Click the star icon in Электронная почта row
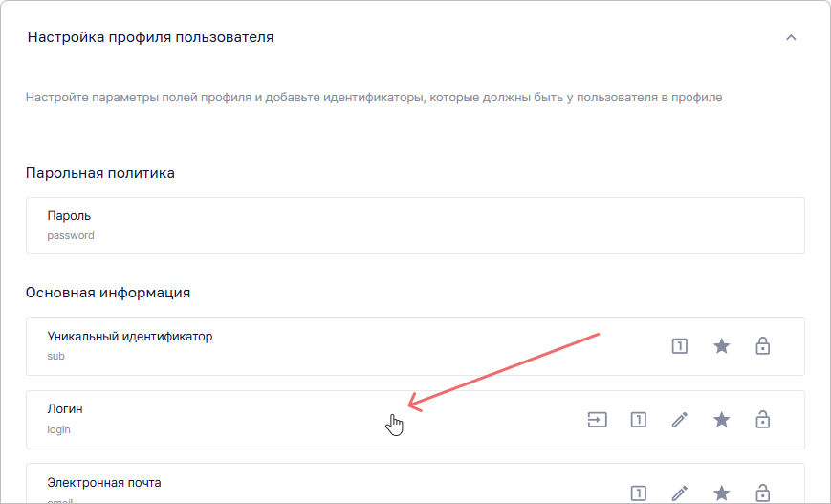This screenshot has height=504, width=831. [x=722, y=493]
